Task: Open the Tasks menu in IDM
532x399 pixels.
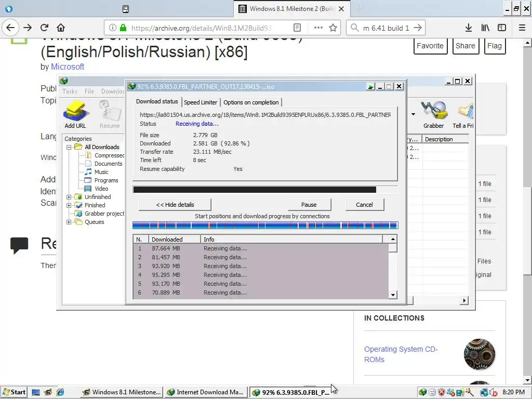Action: pos(70,91)
